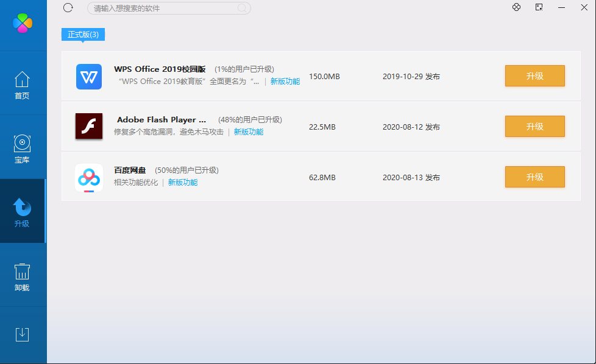Click the Adobe Flash Player app icon

click(89, 126)
